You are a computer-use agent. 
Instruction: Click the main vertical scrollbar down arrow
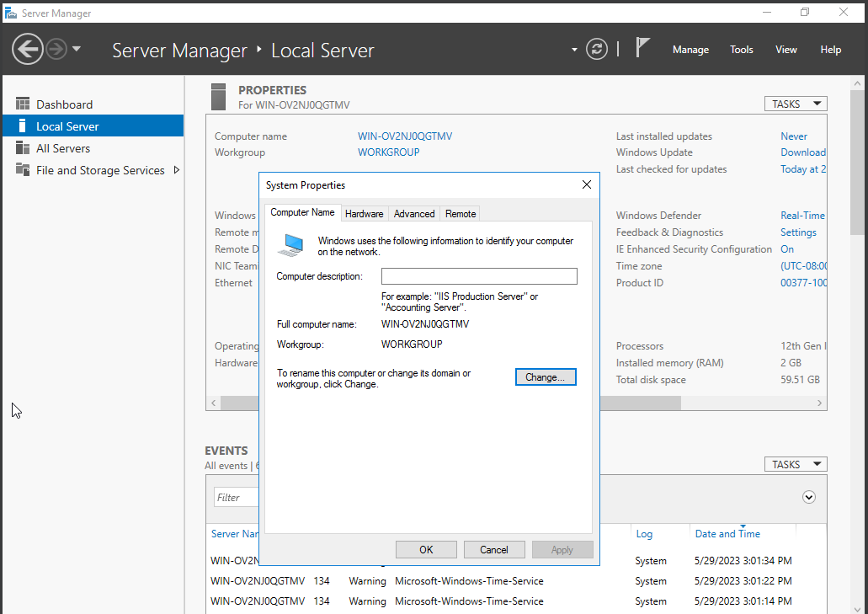coord(858,608)
